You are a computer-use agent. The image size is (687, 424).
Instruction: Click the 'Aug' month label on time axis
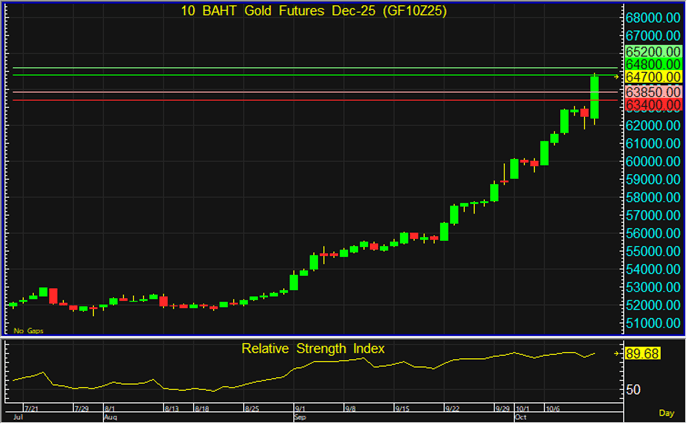(110, 417)
